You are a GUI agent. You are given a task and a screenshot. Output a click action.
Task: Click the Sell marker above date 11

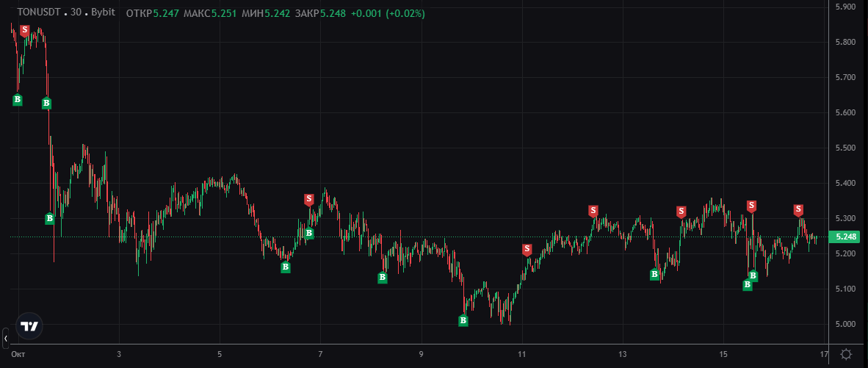[x=527, y=250]
